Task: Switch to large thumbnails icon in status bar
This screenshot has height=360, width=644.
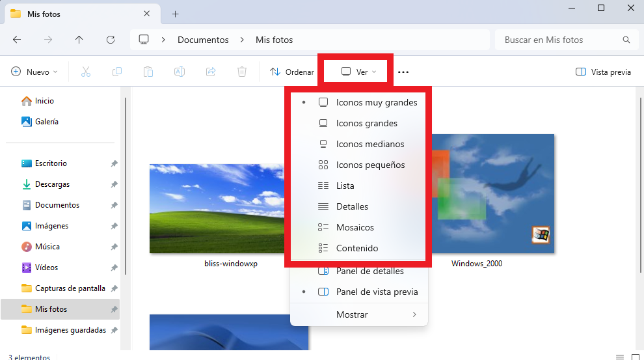Action: coord(636,357)
